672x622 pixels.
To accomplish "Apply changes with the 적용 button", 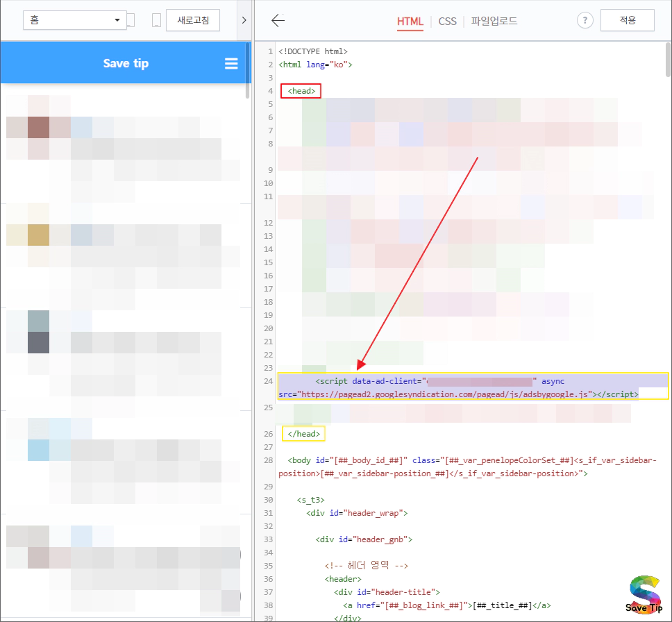I will click(628, 20).
